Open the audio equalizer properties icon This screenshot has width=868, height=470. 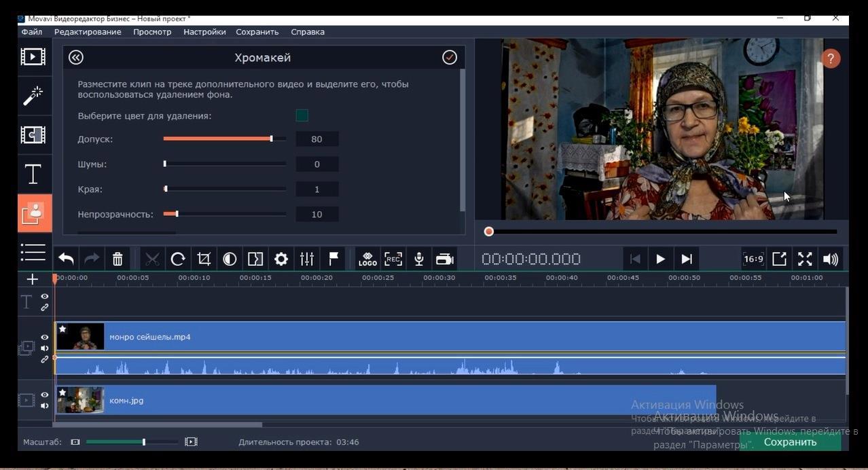click(x=307, y=259)
